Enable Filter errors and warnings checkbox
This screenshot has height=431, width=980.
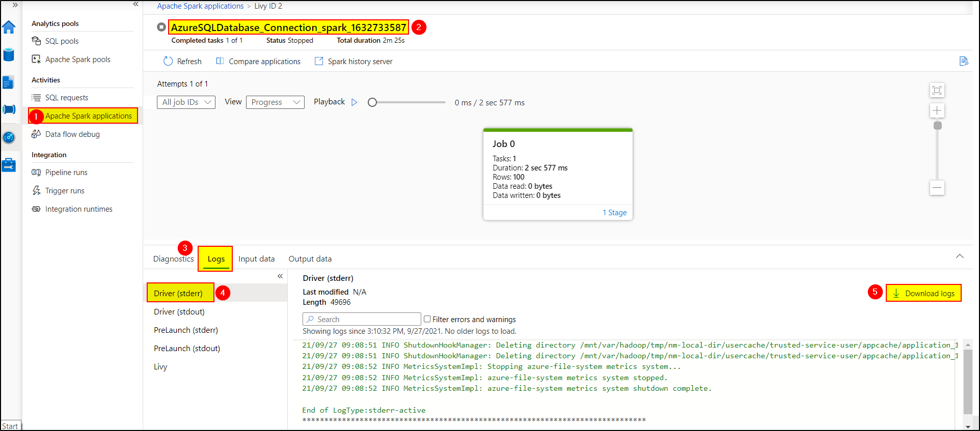pyautogui.click(x=427, y=319)
